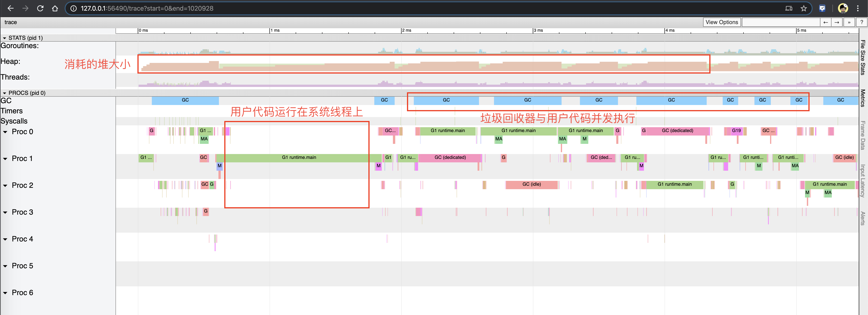The height and width of the screenshot is (315, 868).
Task: Open the Alerts side panel
Action: (863, 218)
